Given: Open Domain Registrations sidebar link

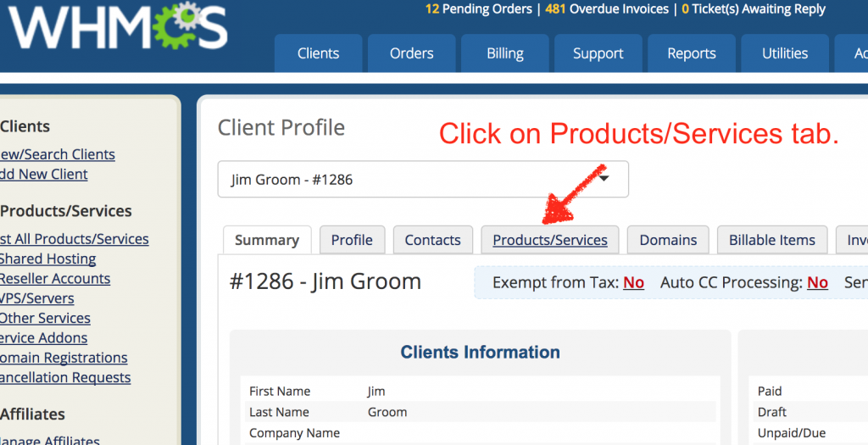Looking at the screenshot, I should [x=63, y=358].
